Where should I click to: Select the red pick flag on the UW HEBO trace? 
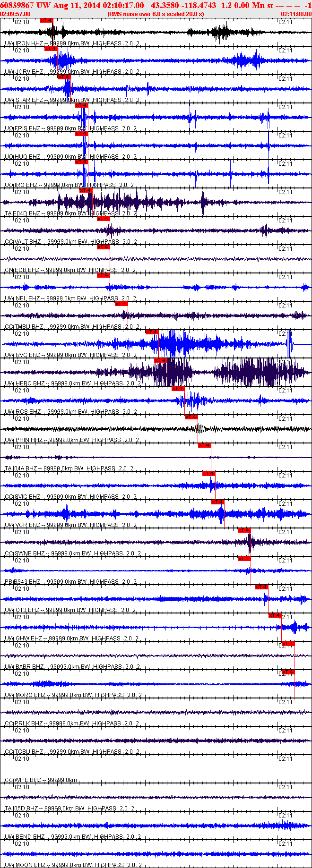[161, 360]
